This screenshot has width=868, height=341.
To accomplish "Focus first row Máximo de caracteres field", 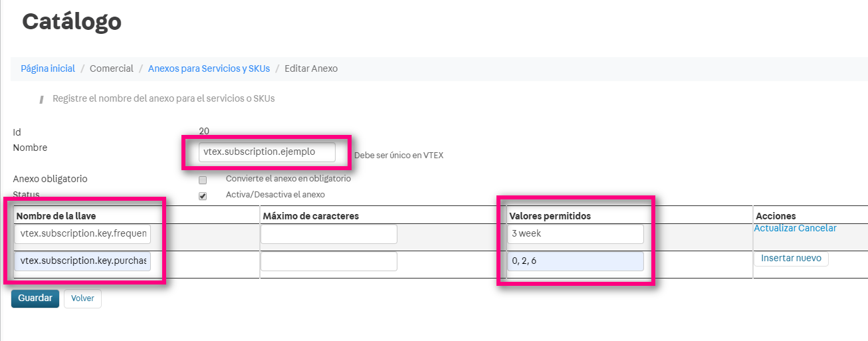I will point(328,234).
